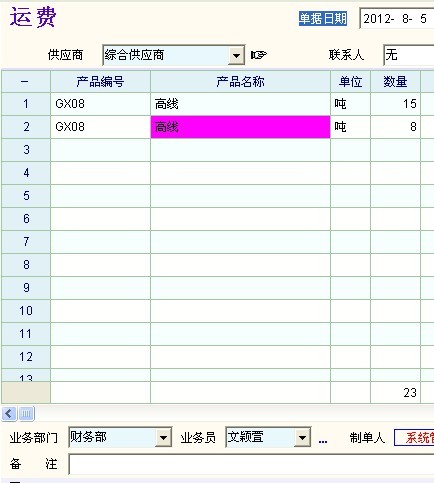Click the pointing hand icon beside supplier

pyautogui.click(x=259, y=54)
